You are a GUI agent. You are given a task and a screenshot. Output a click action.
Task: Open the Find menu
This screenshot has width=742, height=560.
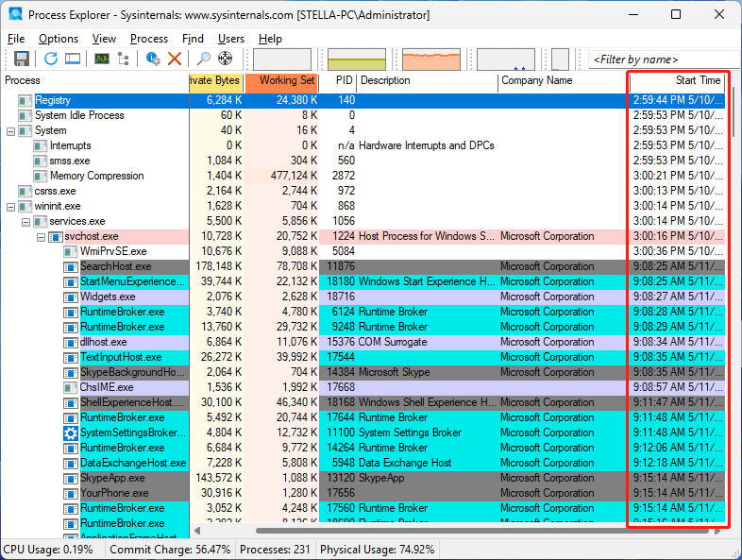[194, 39]
